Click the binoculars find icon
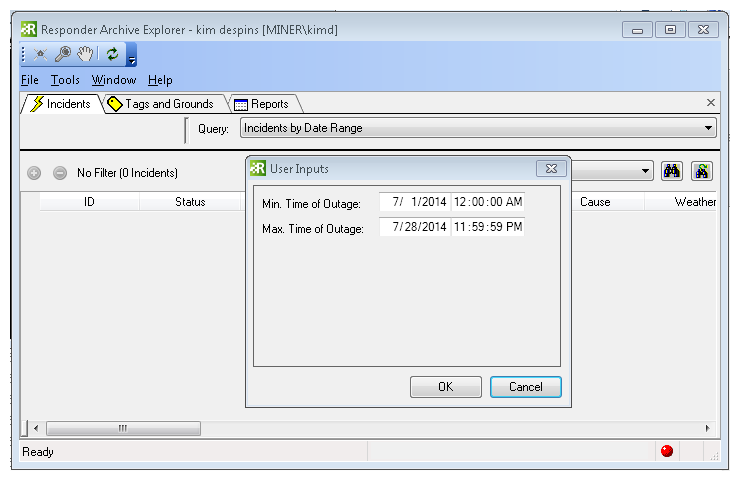740x481 pixels. click(672, 171)
